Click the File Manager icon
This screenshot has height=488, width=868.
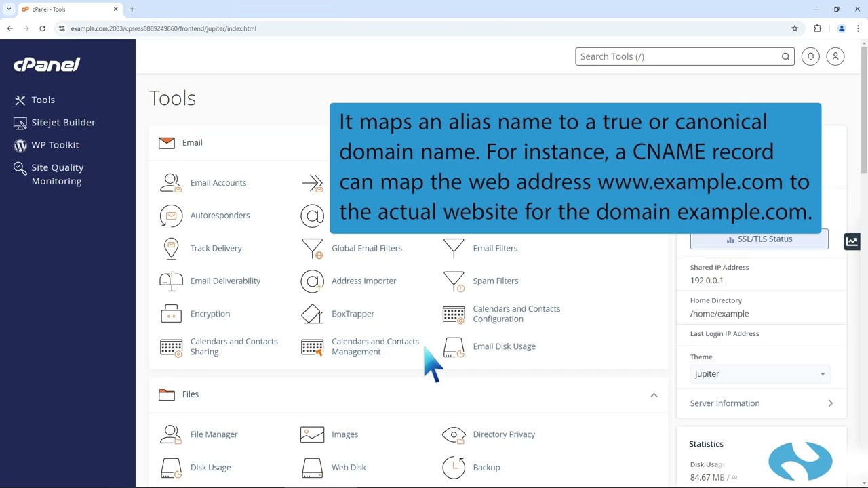click(x=171, y=434)
